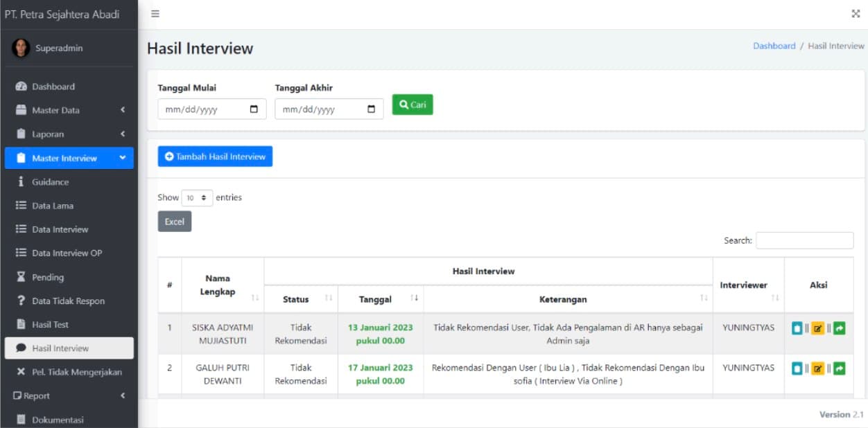
Task: Click the Version 2.1 footer text
Action: coord(842,414)
